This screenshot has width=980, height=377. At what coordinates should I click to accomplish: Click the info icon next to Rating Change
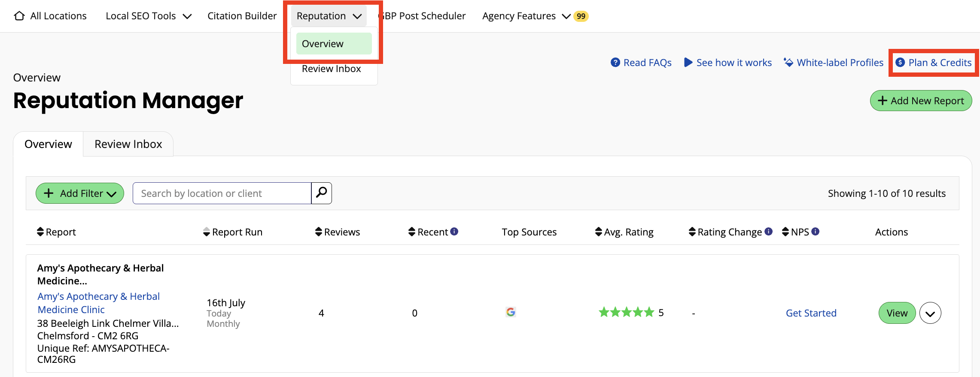(768, 232)
